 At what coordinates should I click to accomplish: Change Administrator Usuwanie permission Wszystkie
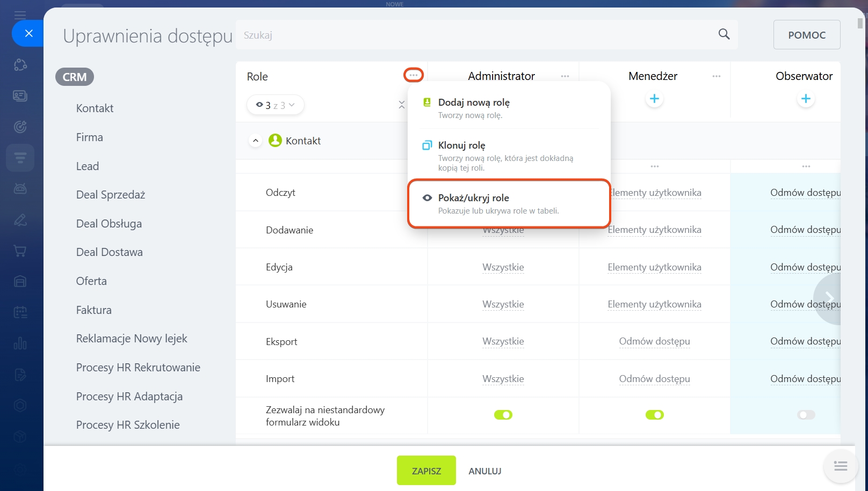pos(503,304)
